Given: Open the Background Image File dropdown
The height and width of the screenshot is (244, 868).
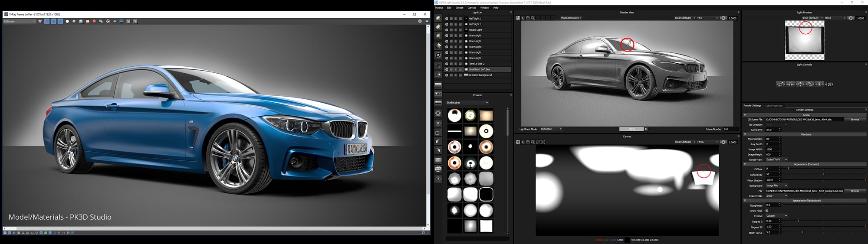Looking at the screenshot, I should (776, 185).
